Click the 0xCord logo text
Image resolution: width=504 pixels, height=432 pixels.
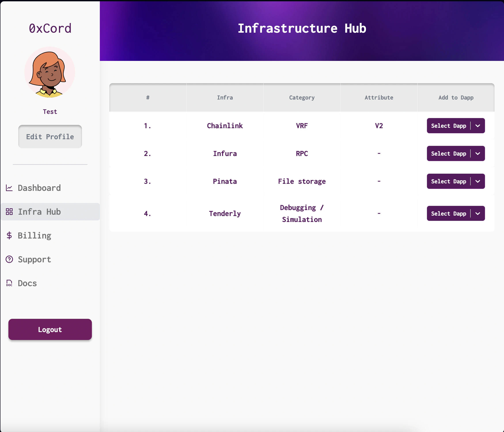pyautogui.click(x=50, y=28)
